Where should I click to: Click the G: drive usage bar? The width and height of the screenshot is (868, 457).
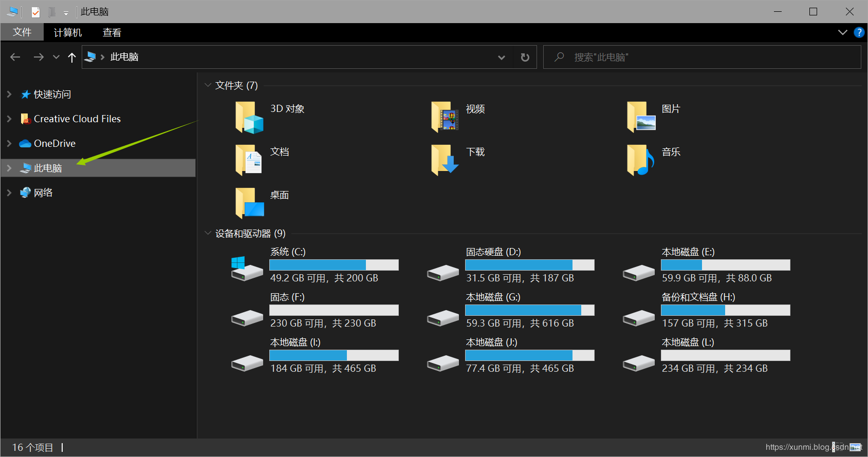(530, 310)
